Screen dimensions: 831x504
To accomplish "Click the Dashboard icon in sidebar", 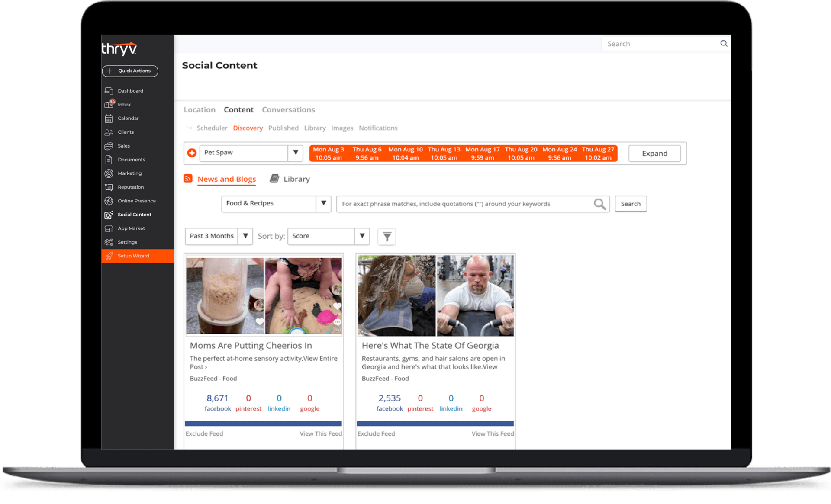I will pyautogui.click(x=109, y=91).
